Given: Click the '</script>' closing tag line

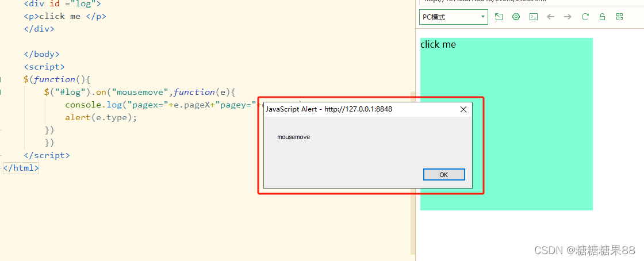Looking at the screenshot, I should pyautogui.click(x=47, y=156).
